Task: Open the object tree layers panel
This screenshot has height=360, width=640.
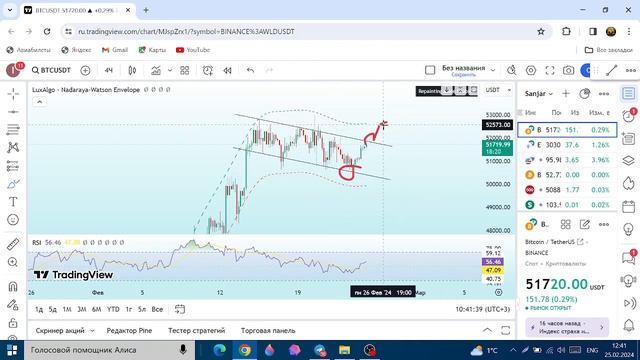Action: [x=629, y=160]
